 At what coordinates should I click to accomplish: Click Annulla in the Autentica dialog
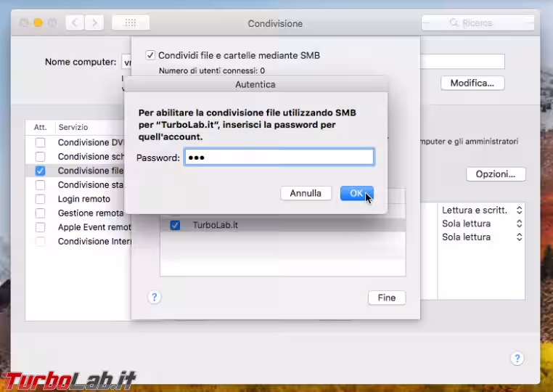tap(306, 193)
